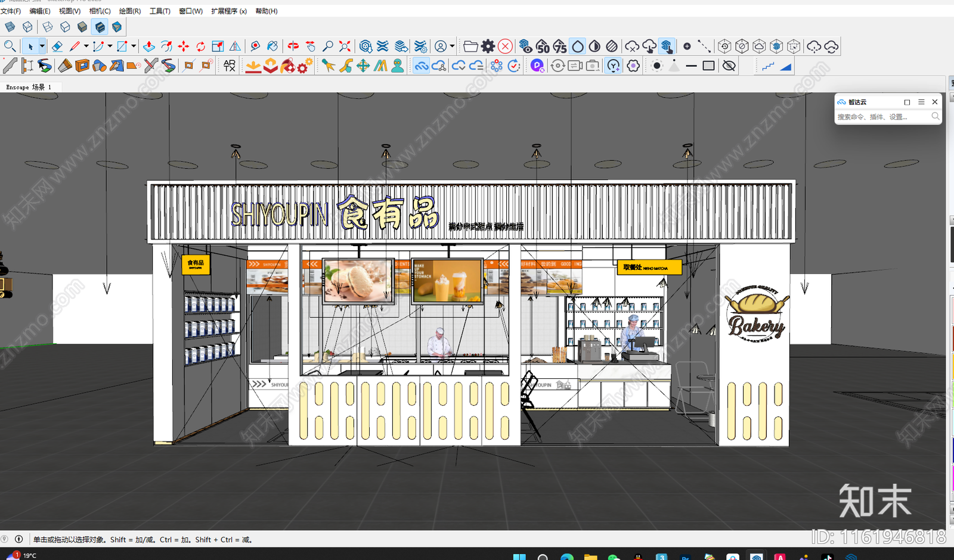Click the blue slope triangle icon
Screen dimensions: 954x560
[786, 66]
